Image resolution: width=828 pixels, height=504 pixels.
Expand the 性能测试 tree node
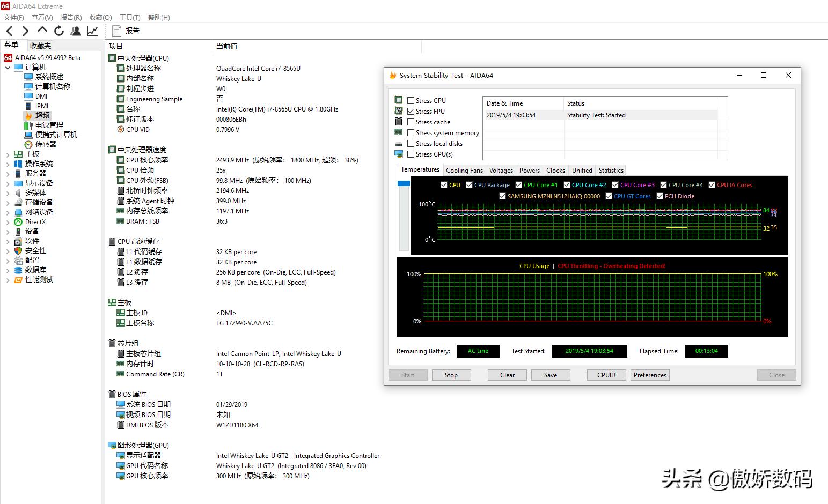coord(8,280)
